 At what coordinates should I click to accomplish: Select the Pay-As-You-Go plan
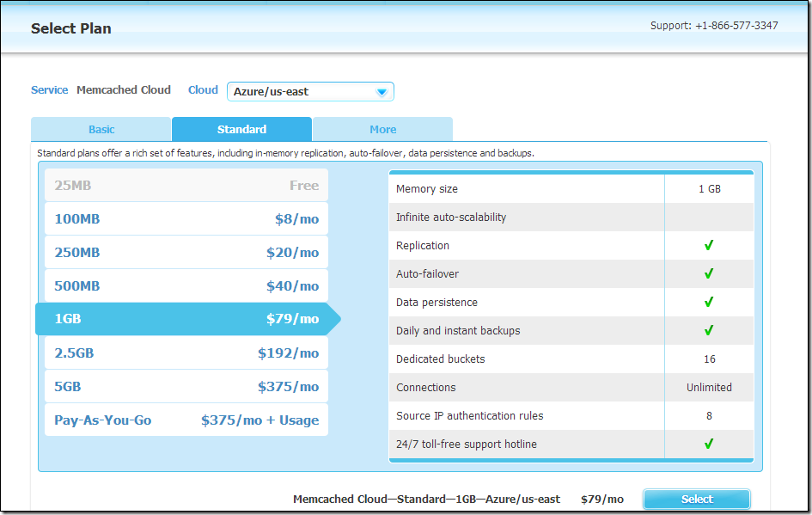point(186,420)
